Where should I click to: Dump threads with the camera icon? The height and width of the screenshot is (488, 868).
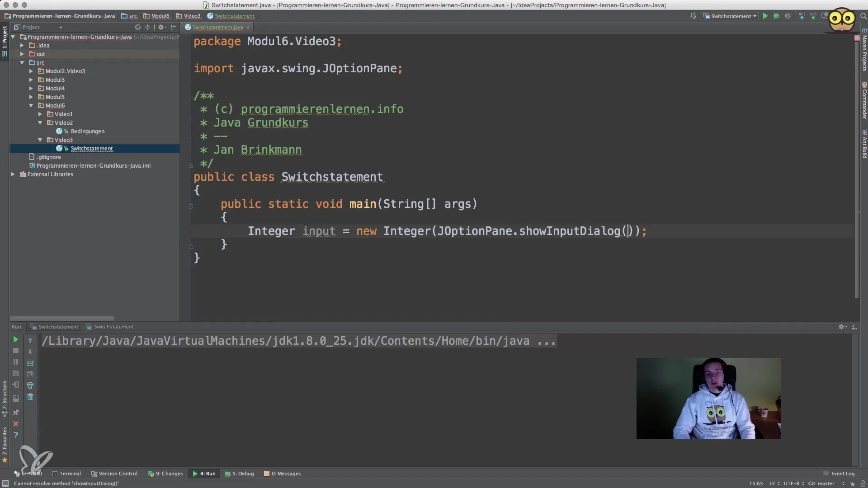(x=15, y=373)
